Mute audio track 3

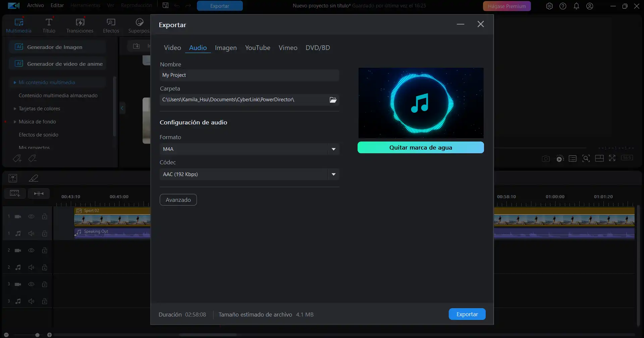(x=31, y=301)
